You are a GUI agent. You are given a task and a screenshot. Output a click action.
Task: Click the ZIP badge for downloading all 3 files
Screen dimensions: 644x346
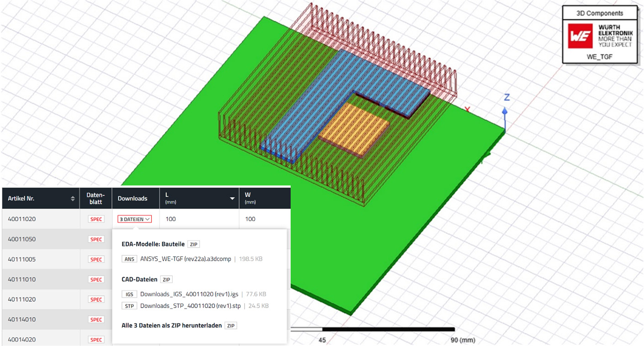(x=231, y=325)
